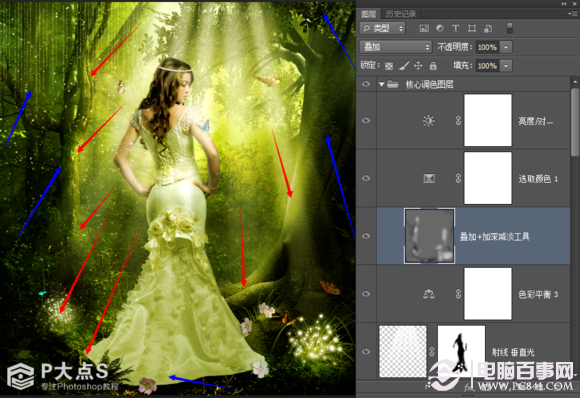Filter layers by pixel layer icon
Viewport: 580px width, 398px height.
(424, 28)
